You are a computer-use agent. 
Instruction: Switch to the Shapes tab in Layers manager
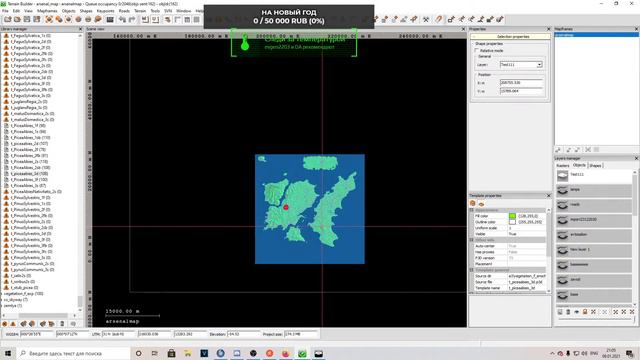[x=596, y=165]
